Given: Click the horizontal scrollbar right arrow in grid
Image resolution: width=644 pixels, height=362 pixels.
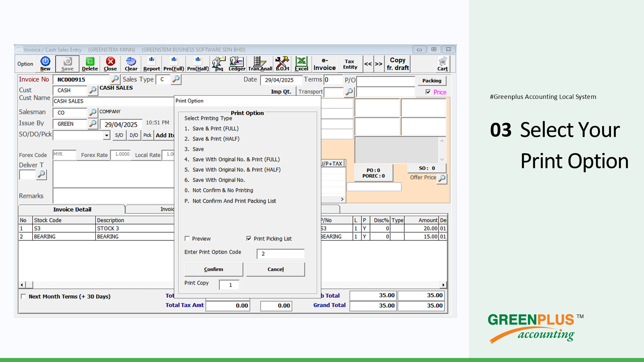Looking at the screenshot, I should 443,285.
